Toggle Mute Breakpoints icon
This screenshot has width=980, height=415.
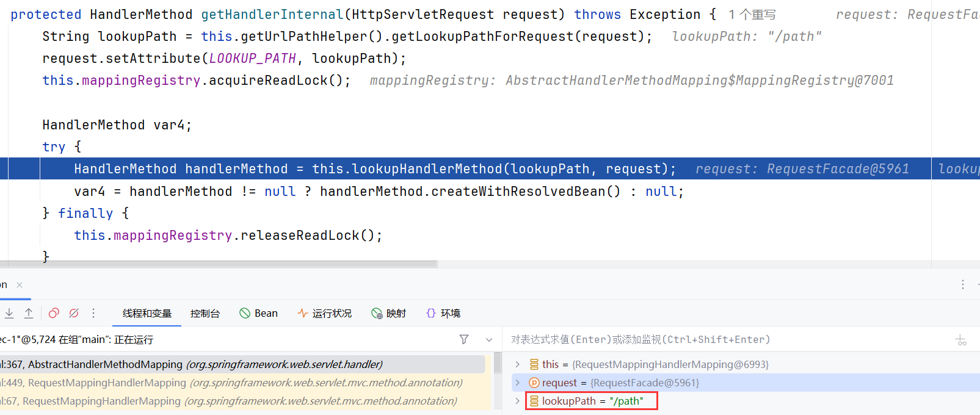74,313
